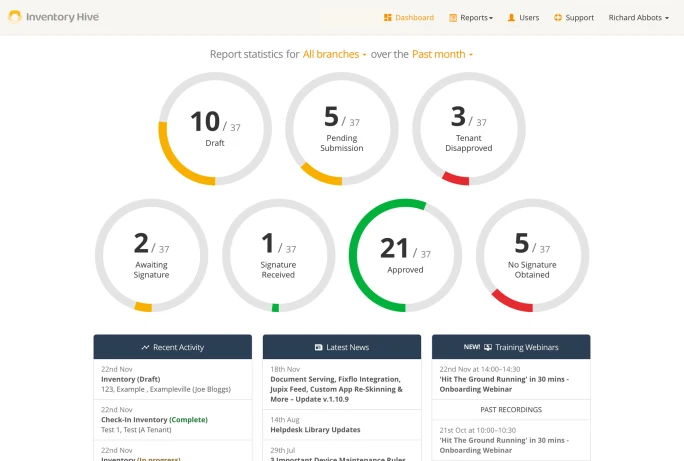684x461 pixels.
Task: Select the Approved 21/37 statistic circle
Action: 405,256
